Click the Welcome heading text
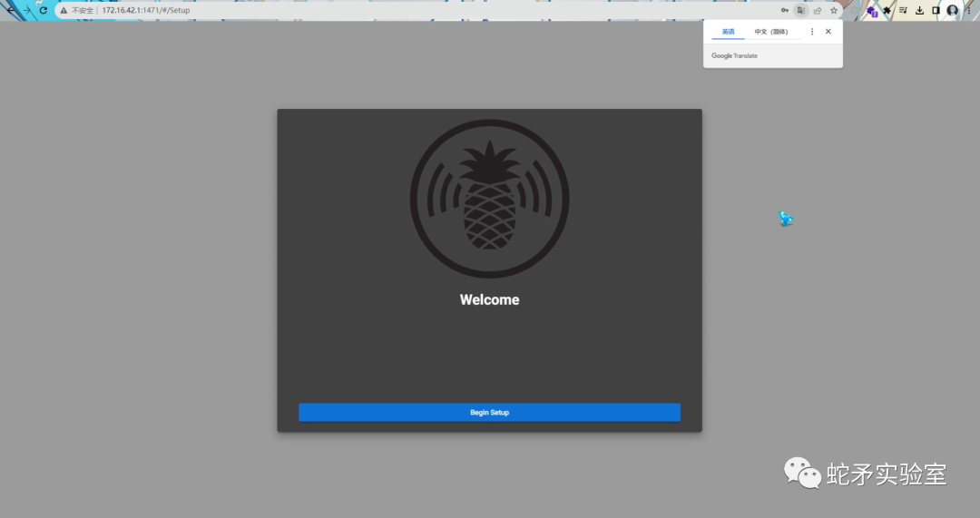980x518 pixels. (x=489, y=300)
